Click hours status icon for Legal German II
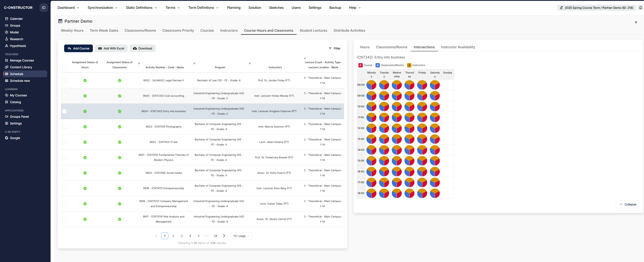644x262 pixels. (x=85, y=80)
